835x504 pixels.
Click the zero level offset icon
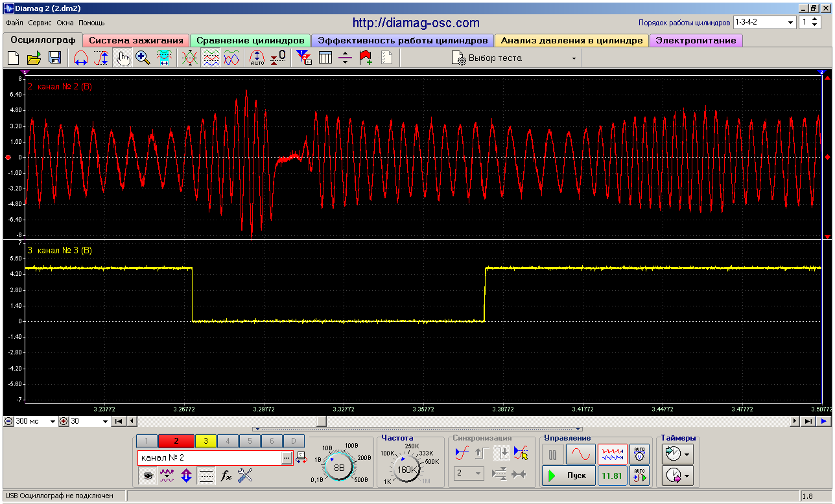(277, 58)
